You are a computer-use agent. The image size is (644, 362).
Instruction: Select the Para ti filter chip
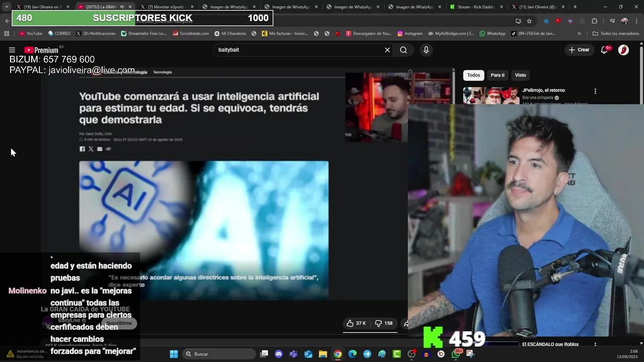[498, 75]
